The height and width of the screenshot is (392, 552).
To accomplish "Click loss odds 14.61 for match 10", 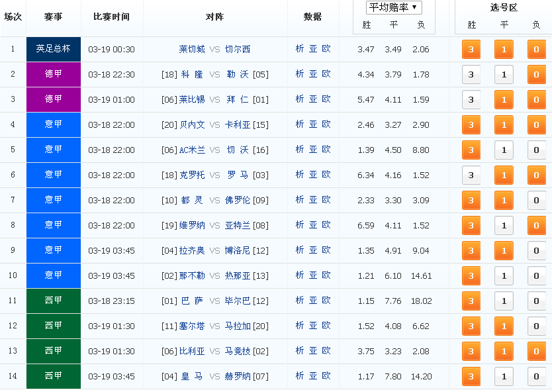I will [422, 276].
